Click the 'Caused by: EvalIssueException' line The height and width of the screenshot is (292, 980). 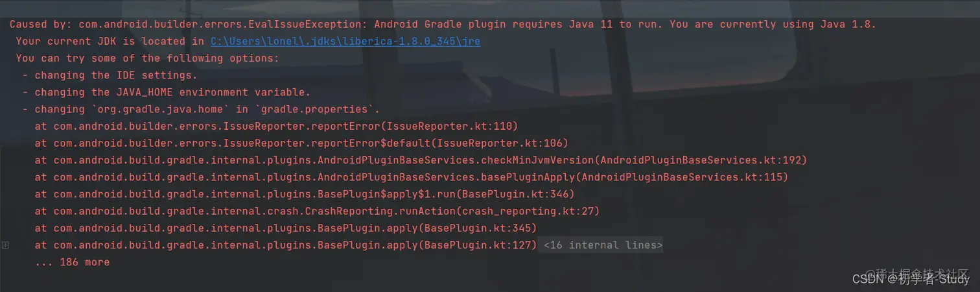click(443, 25)
